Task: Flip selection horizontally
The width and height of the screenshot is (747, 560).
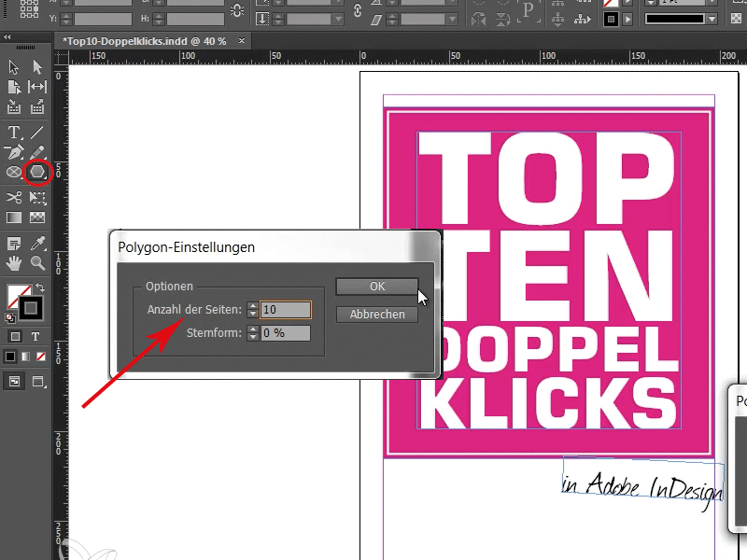Action: point(478,20)
